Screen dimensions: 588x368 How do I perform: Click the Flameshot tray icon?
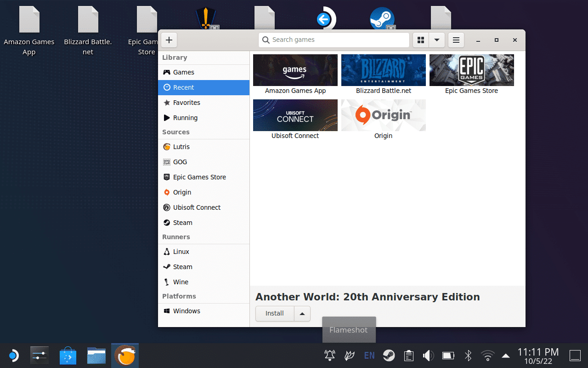click(349, 356)
